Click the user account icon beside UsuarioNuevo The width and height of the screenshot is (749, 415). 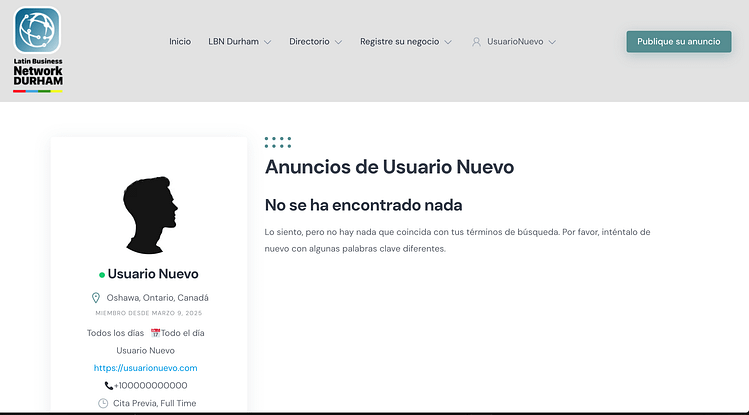click(x=476, y=42)
